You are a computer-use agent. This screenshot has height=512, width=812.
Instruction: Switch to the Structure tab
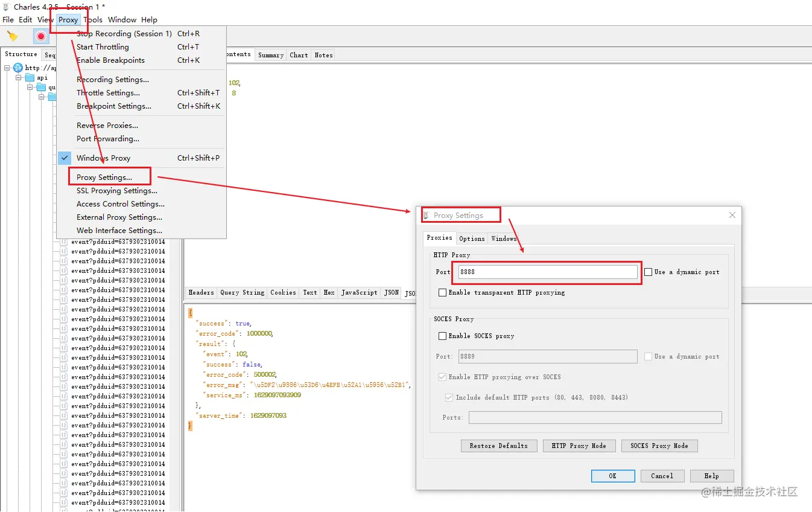coord(21,54)
